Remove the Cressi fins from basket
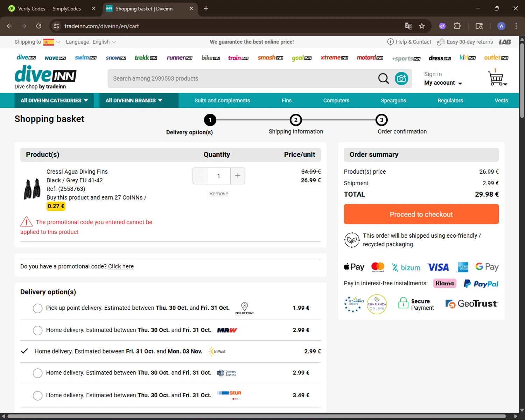 tap(219, 194)
